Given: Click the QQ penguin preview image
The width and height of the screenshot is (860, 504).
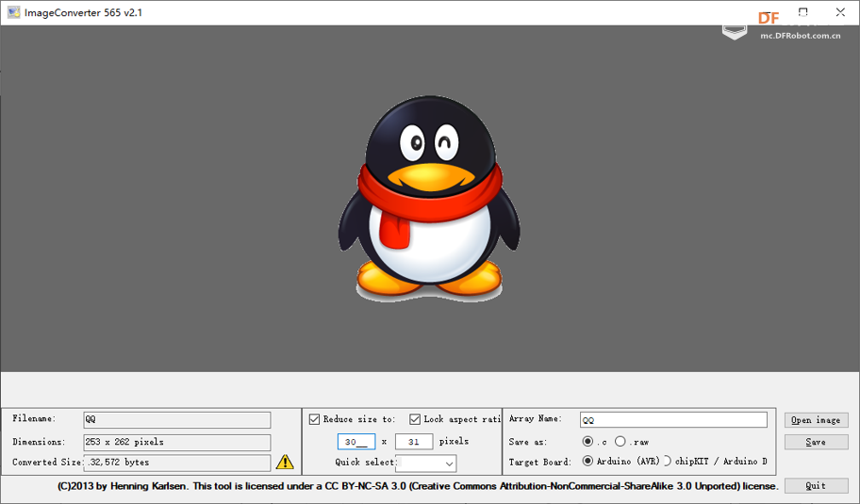Looking at the screenshot, I should click(429, 199).
